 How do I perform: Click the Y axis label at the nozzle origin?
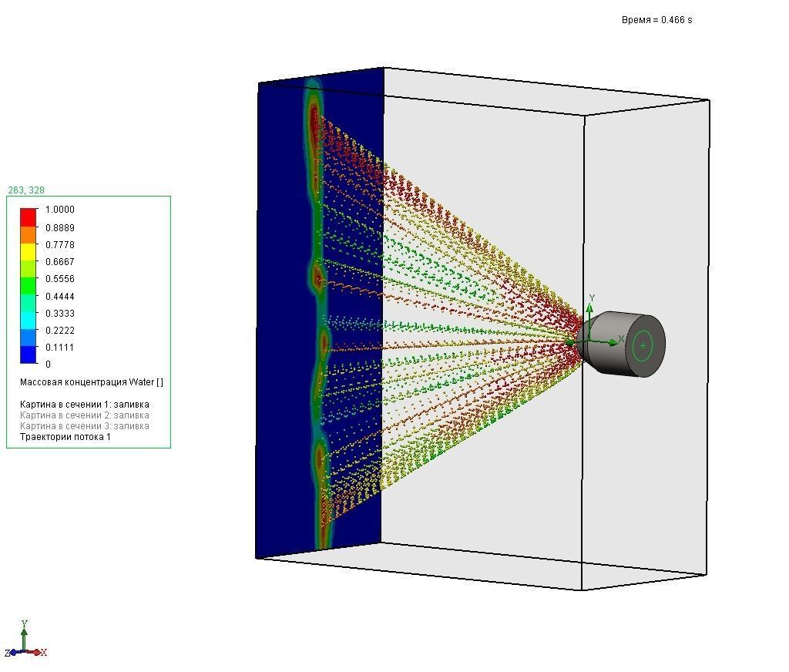pyautogui.click(x=593, y=298)
